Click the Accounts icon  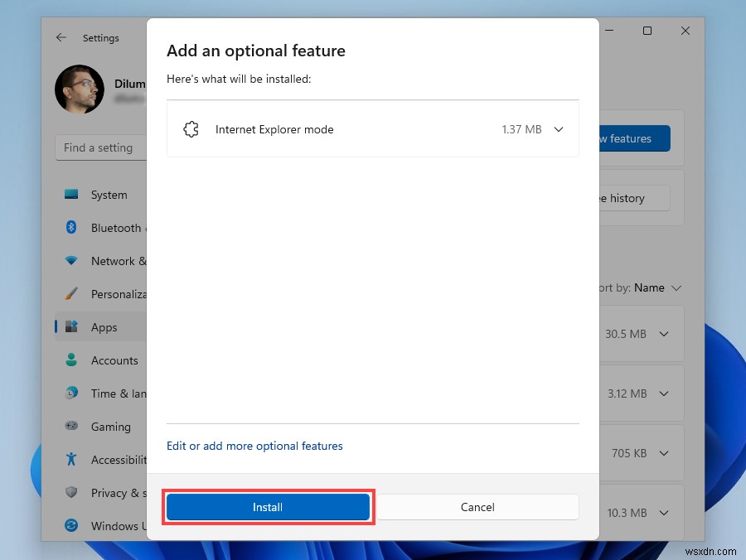click(x=71, y=360)
